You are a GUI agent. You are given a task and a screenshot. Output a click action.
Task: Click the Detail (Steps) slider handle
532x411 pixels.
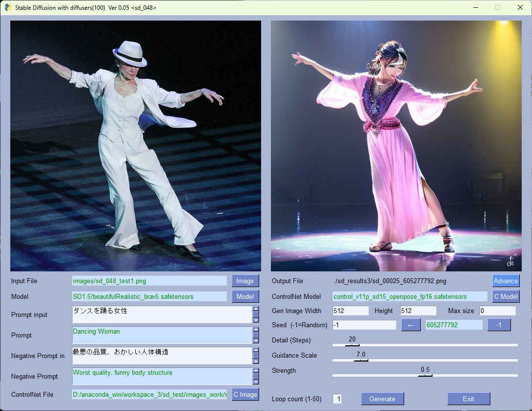352,345
